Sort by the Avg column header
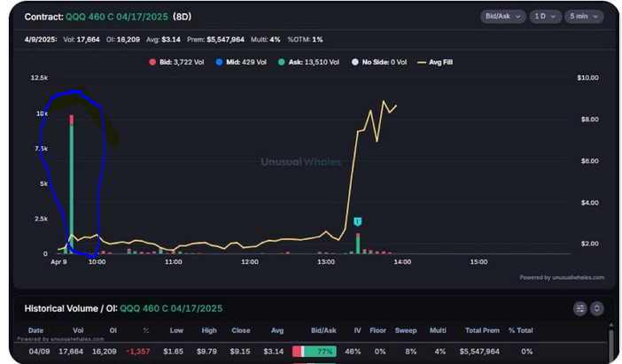Viewport: 622px width, 364px height. [x=277, y=330]
